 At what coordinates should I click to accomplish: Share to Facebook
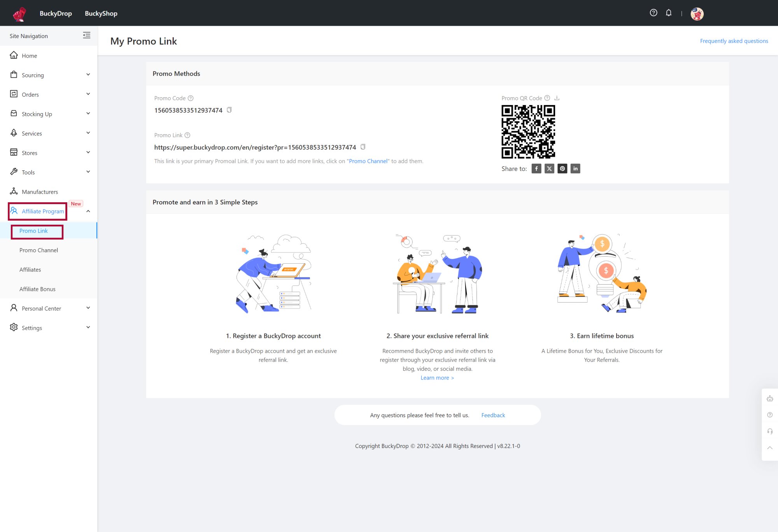click(x=536, y=168)
